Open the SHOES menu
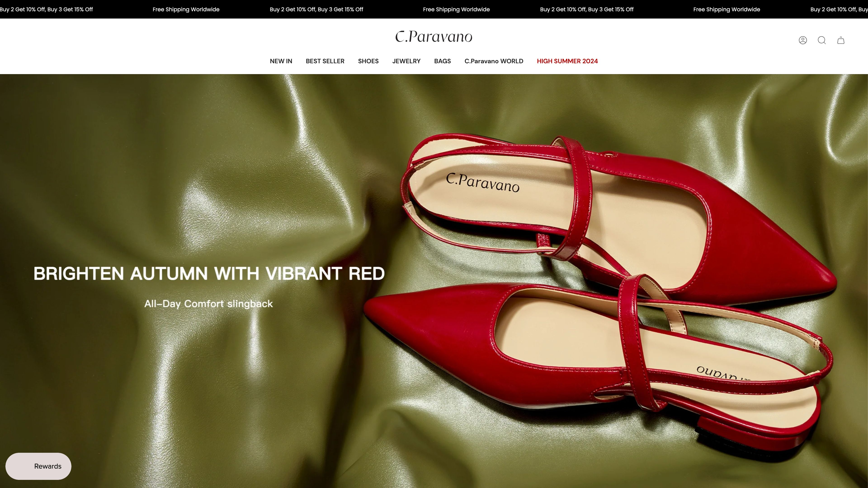The height and width of the screenshot is (488, 868). click(x=368, y=61)
